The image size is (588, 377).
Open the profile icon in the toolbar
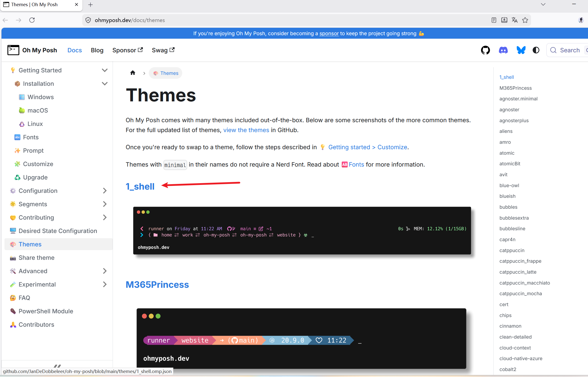(581, 20)
